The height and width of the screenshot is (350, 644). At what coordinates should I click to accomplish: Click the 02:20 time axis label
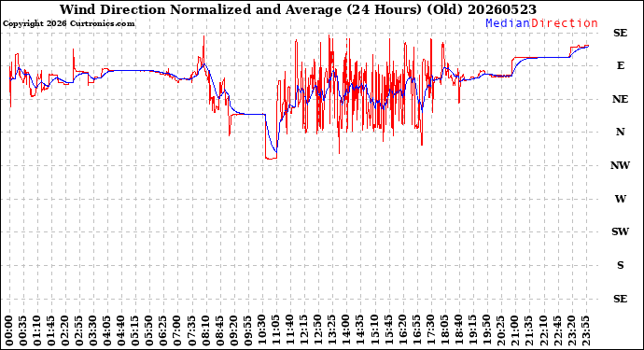[x=65, y=330]
